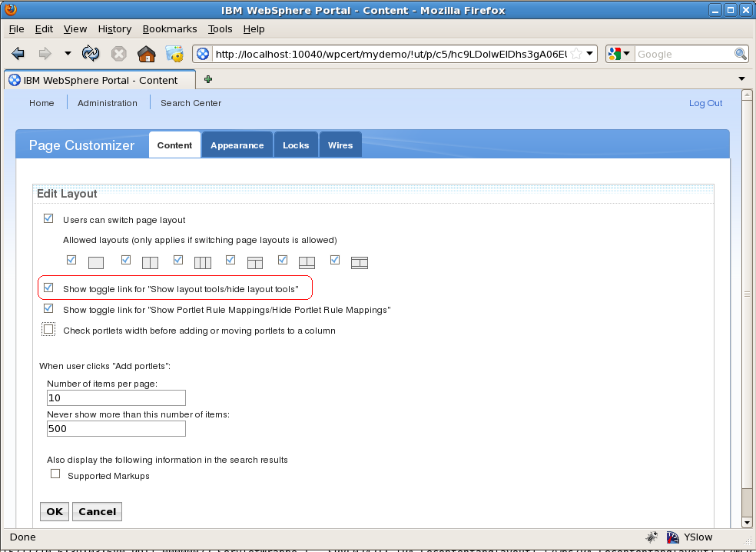Click in the URL address bar
The height and width of the screenshot is (552, 756).
pyautogui.click(x=390, y=54)
